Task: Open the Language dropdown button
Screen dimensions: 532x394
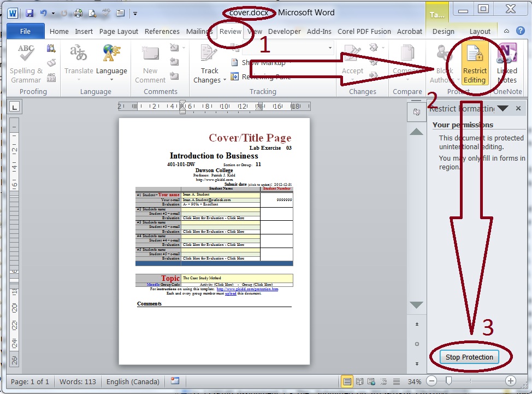Action: [x=111, y=63]
